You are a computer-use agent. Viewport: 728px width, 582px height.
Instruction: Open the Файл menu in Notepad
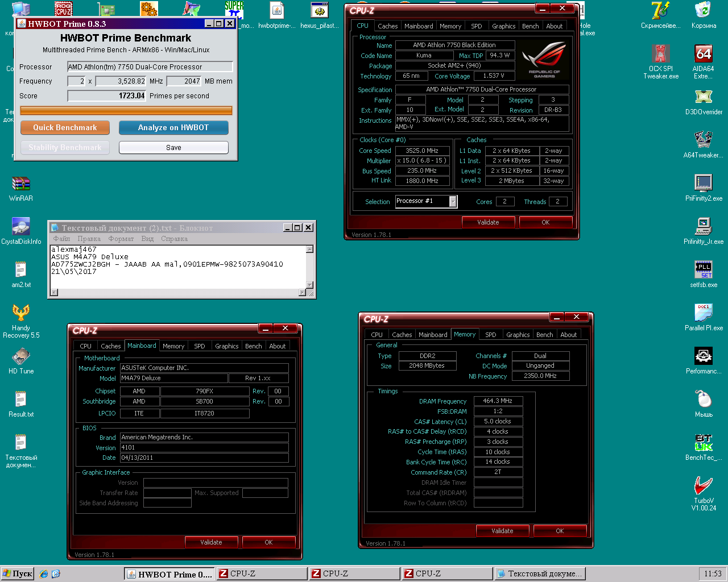point(61,239)
